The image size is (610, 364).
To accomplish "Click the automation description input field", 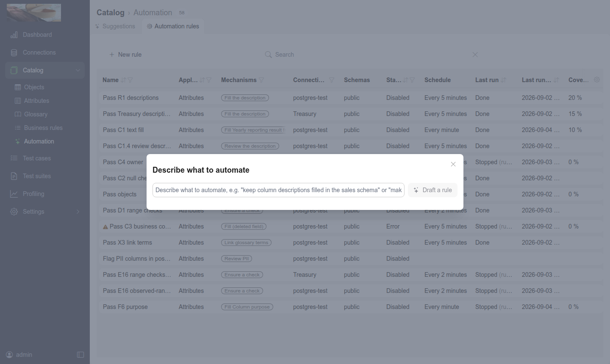I will tap(278, 190).
